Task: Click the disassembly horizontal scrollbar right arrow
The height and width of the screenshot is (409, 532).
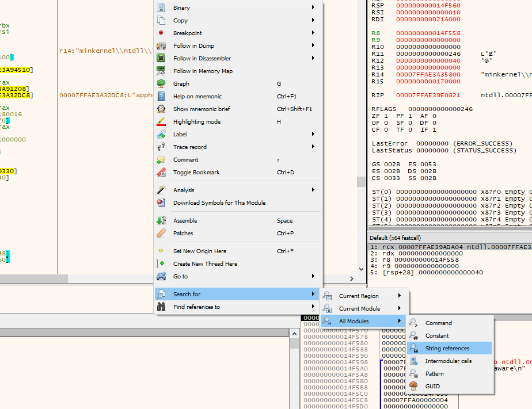Action: pos(352,278)
